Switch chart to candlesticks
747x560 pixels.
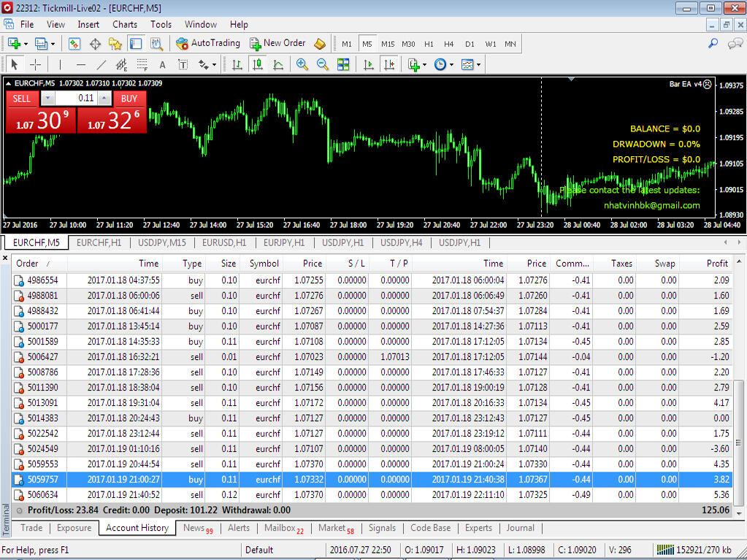[x=258, y=64]
